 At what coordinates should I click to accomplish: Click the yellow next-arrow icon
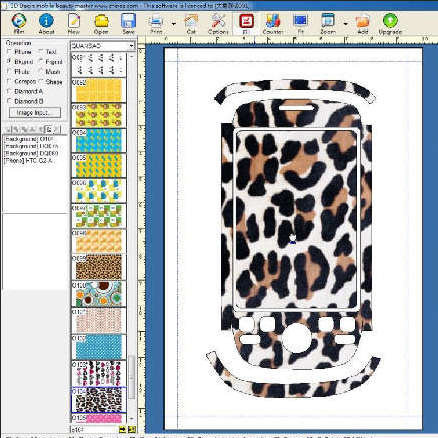pyautogui.click(x=122, y=429)
